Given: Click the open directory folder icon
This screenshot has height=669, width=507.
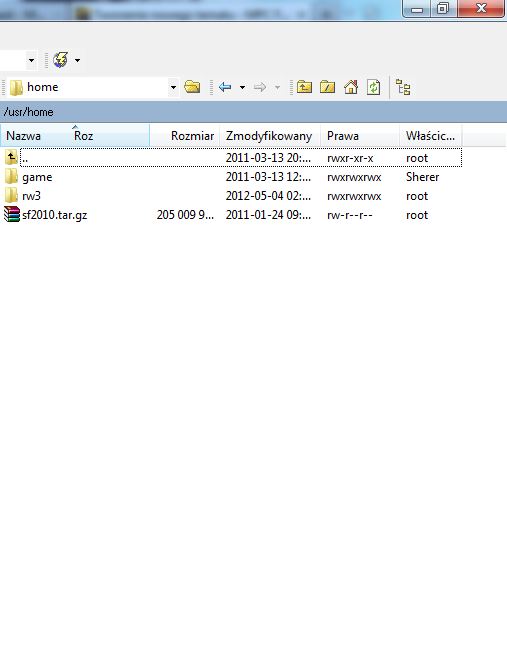Looking at the screenshot, I should 192,87.
